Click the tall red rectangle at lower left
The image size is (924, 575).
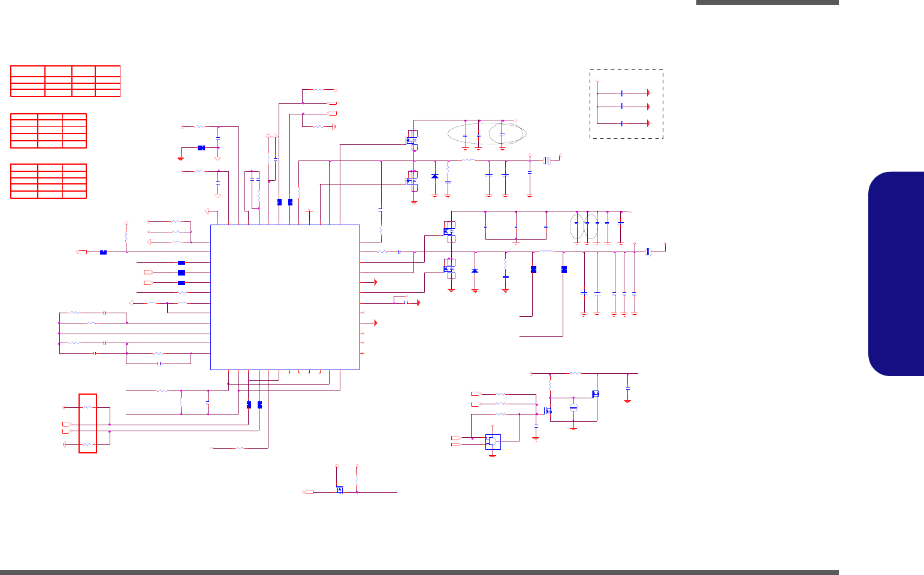(x=87, y=423)
